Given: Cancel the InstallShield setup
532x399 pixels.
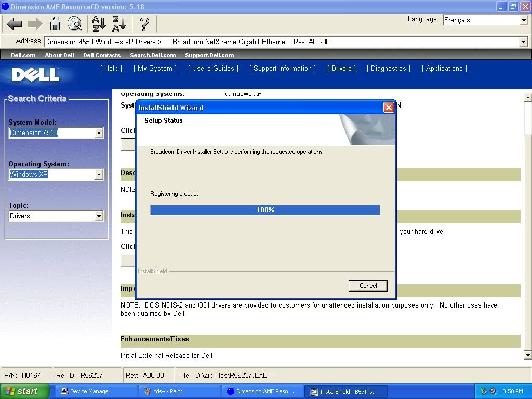Looking at the screenshot, I should click(368, 286).
